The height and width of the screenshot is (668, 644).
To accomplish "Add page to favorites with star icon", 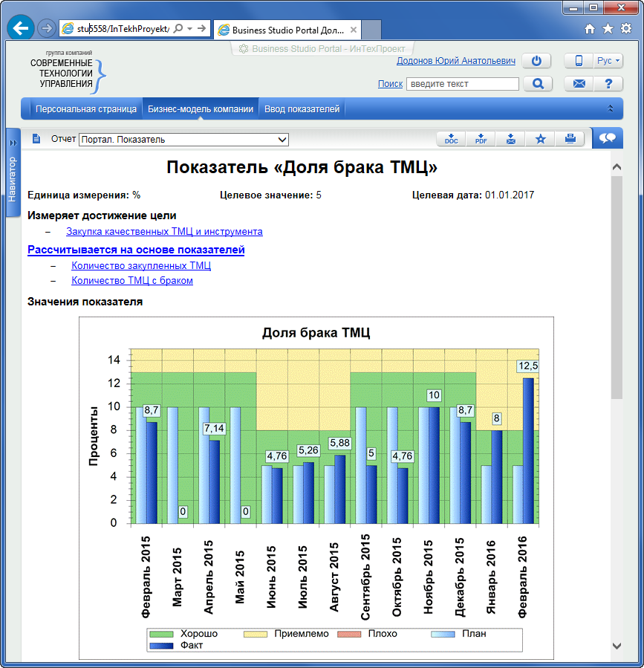I will pyautogui.click(x=540, y=139).
